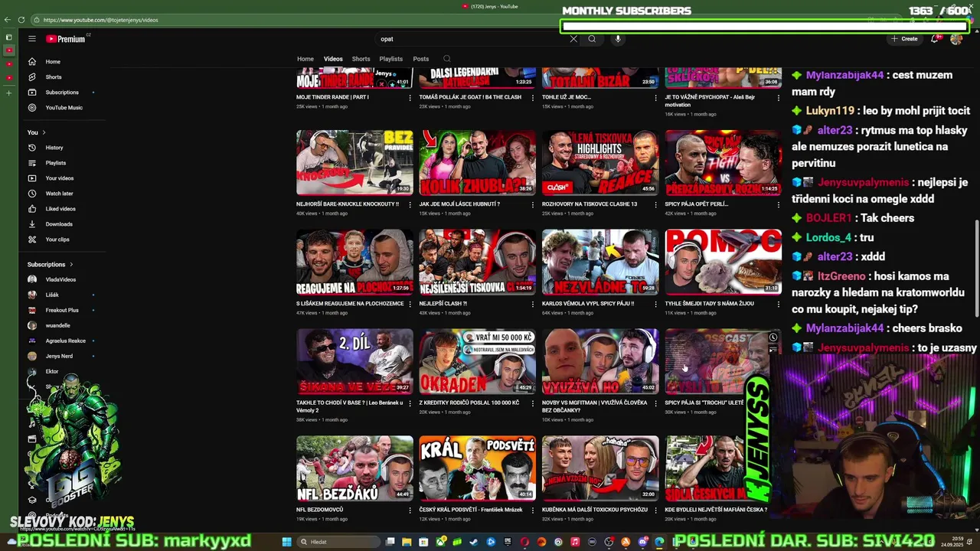Open Playlists in the You section
Image resolution: width=980 pixels, height=551 pixels.
tap(55, 163)
